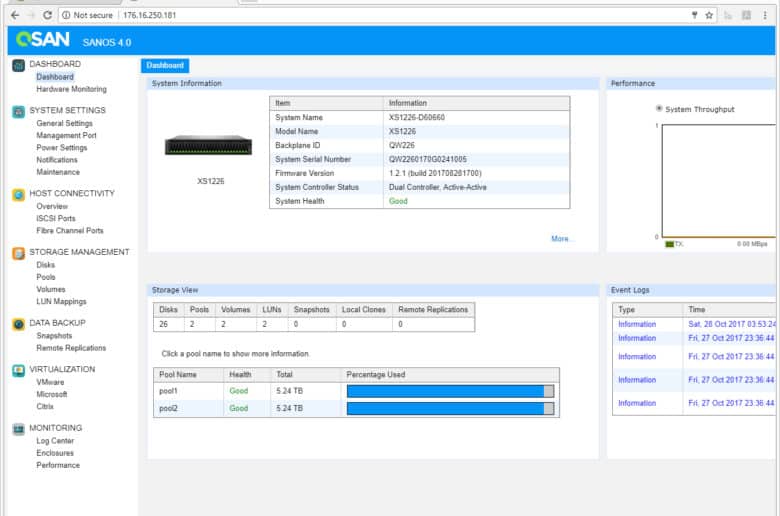Click system name value XS1226-D60660
The image size is (780, 516).
[417, 117]
